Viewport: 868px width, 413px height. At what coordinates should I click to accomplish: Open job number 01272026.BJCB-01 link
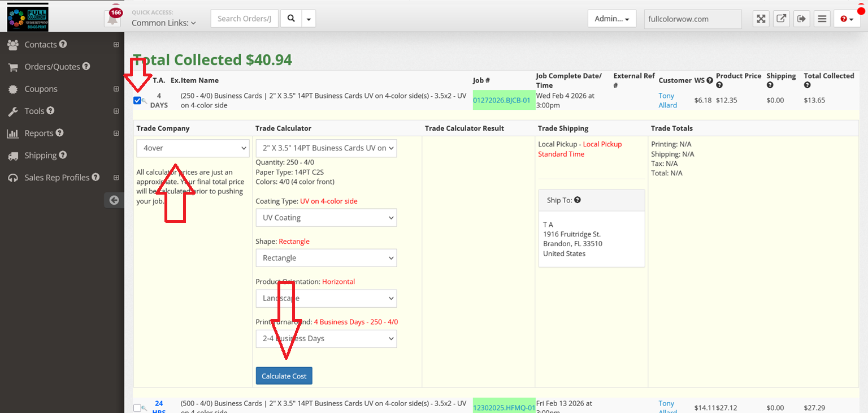[502, 101]
